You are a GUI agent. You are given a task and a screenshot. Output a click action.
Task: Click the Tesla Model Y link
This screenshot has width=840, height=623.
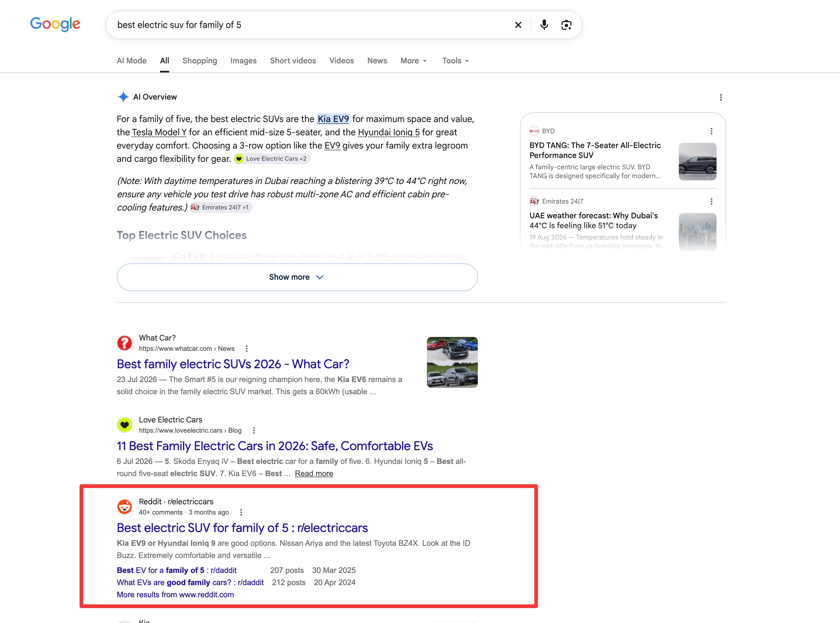(159, 132)
